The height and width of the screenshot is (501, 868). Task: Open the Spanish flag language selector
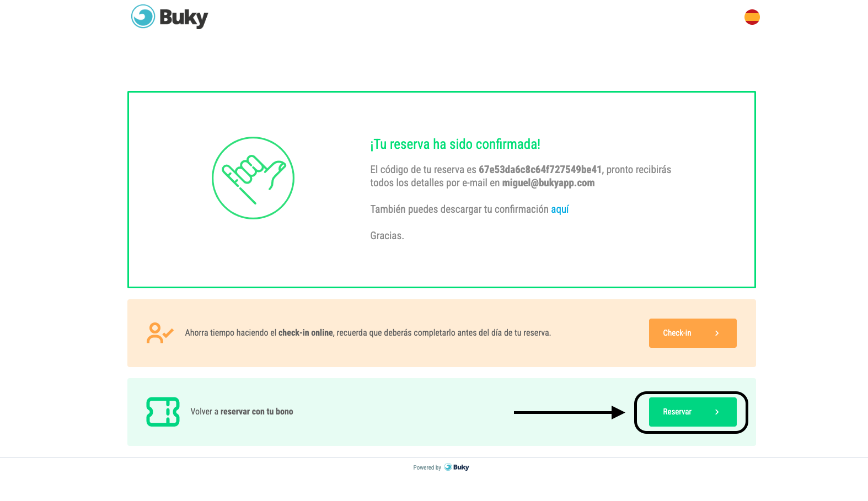(752, 17)
